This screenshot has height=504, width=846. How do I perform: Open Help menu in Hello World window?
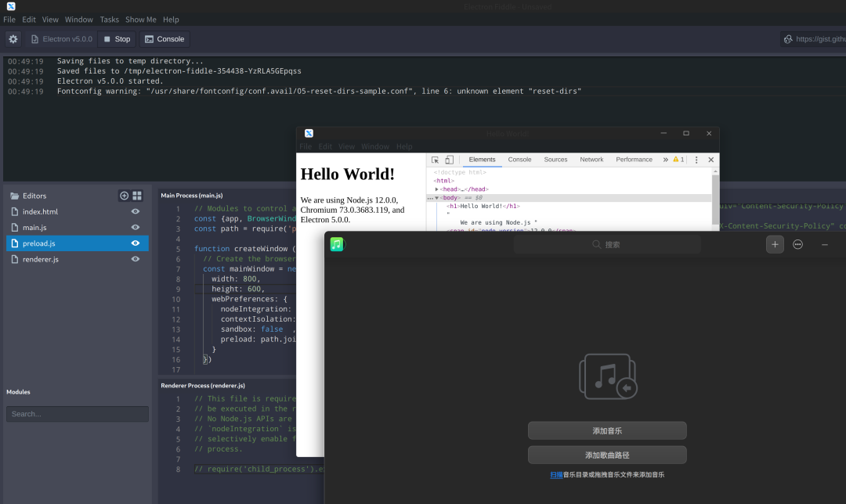[x=404, y=146]
